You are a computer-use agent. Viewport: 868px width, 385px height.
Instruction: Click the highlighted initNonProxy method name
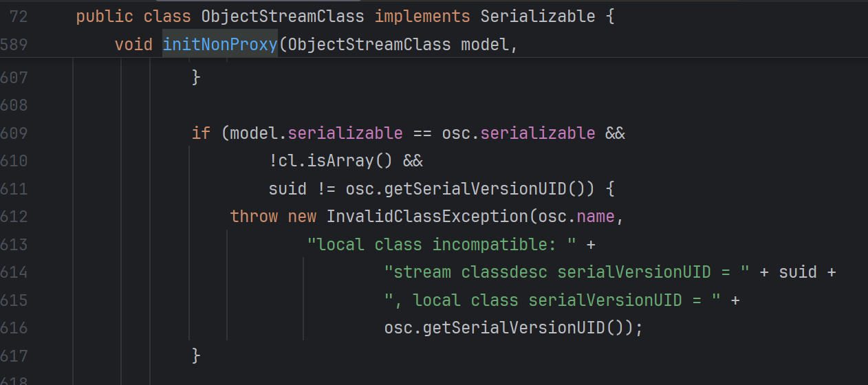[x=219, y=45]
